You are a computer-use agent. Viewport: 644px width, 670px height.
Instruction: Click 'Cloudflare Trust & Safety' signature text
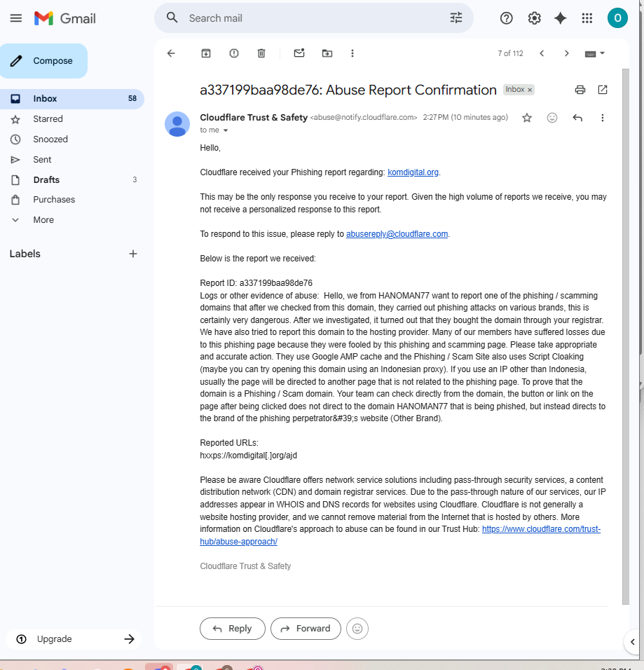245,566
